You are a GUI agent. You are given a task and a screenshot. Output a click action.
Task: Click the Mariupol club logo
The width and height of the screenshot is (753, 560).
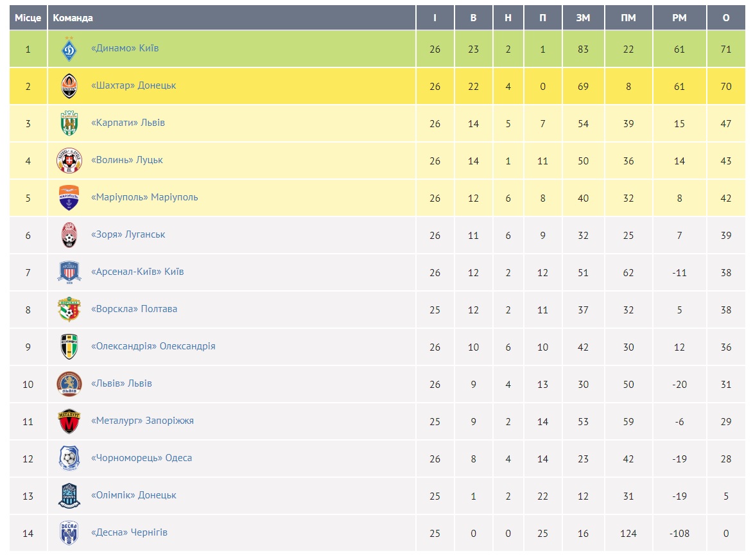click(69, 198)
